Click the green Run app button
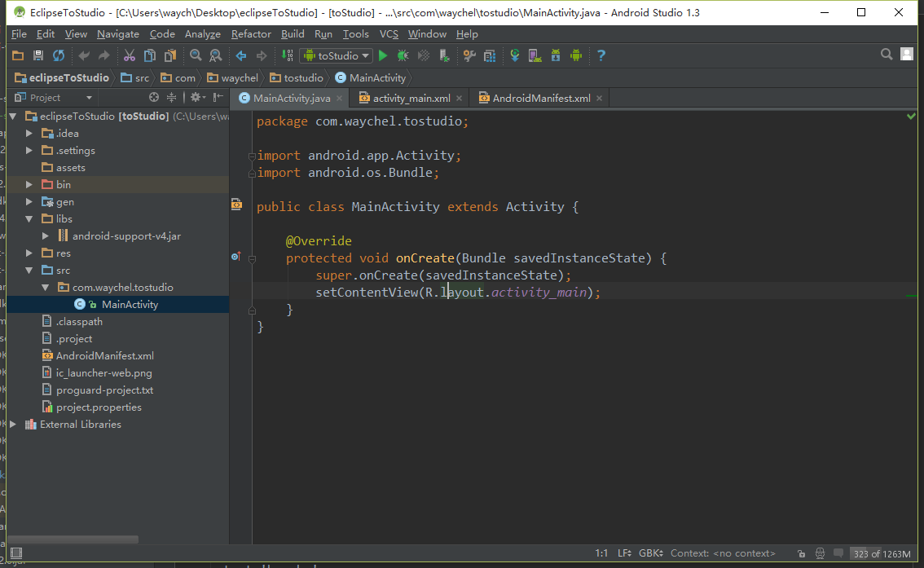Screen dimensions: 924x568 [x=383, y=55]
